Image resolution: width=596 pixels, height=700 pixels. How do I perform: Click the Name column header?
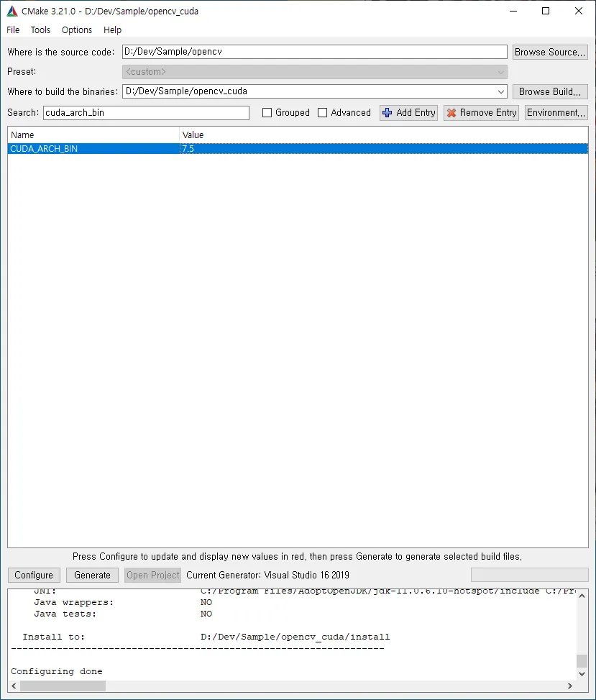coord(93,135)
